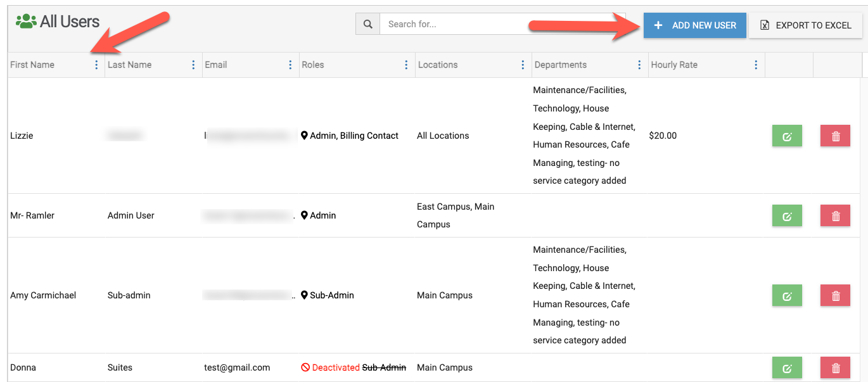Delete the Mr- Ramler user row
Viewport: 868px width, 382px height.
pos(836,216)
